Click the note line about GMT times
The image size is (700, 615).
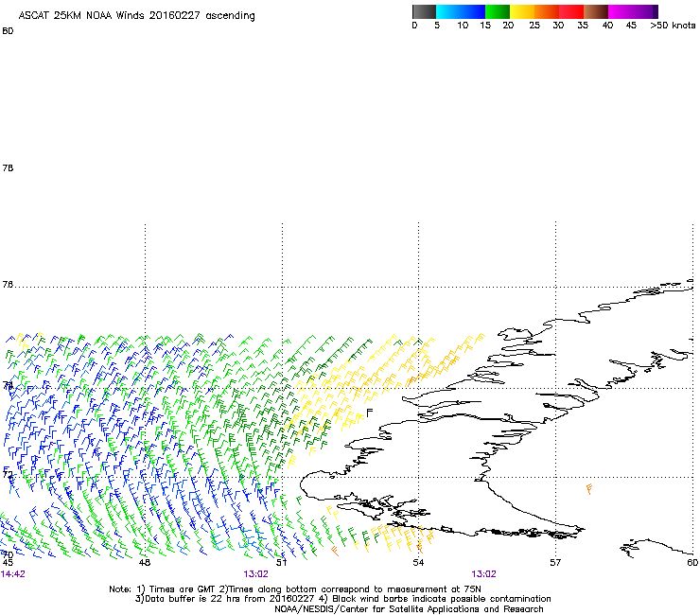click(x=295, y=589)
